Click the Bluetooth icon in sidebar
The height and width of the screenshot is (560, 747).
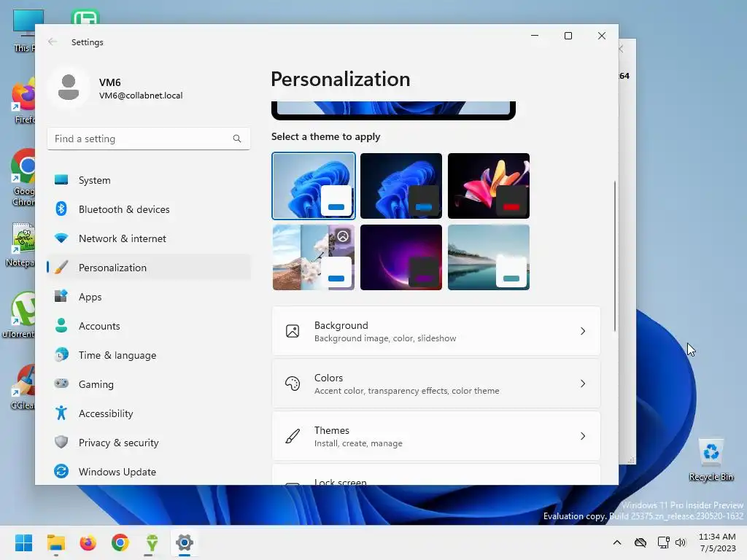pyautogui.click(x=61, y=209)
